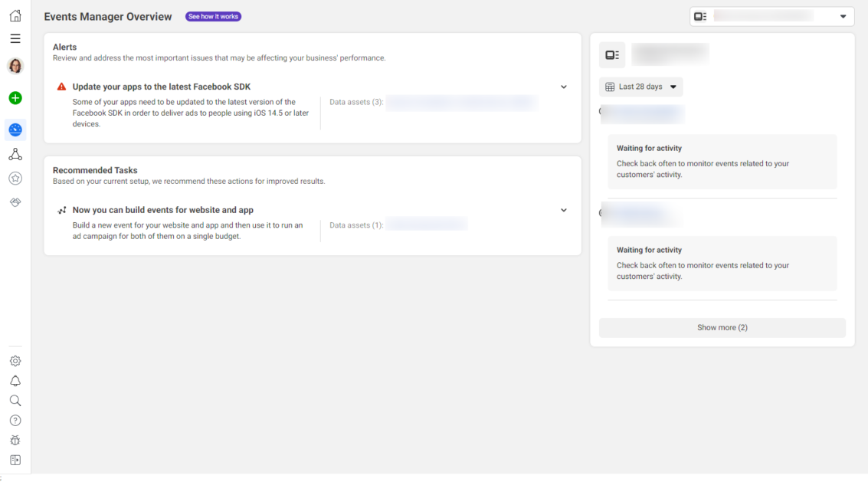Expand the Facebook SDK update alert

point(564,87)
